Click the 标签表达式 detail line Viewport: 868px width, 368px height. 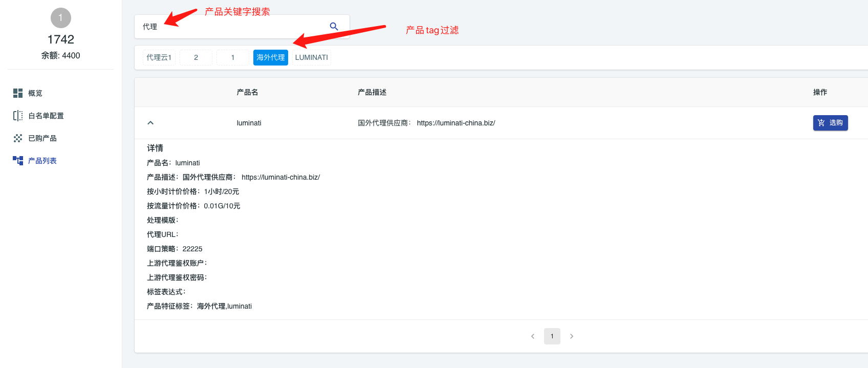coord(166,292)
